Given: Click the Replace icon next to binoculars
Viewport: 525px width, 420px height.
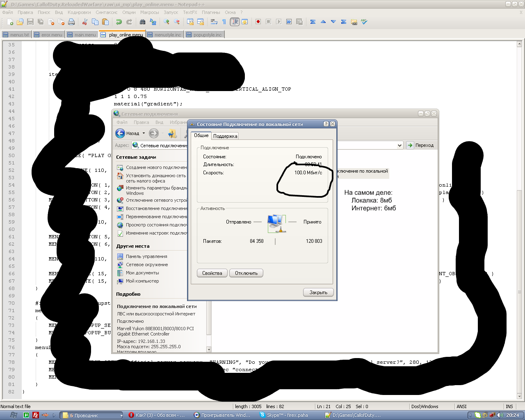Looking at the screenshot, I should click(x=153, y=22).
